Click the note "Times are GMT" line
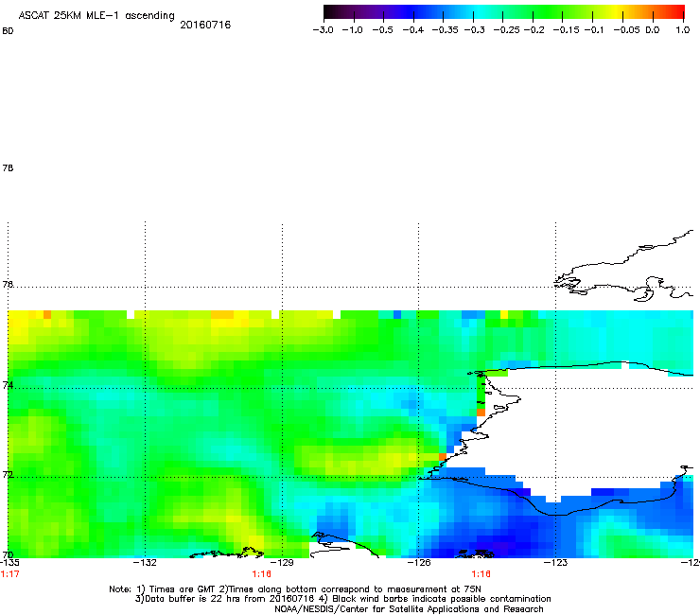The width and height of the screenshot is (700, 615). tap(295, 589)
